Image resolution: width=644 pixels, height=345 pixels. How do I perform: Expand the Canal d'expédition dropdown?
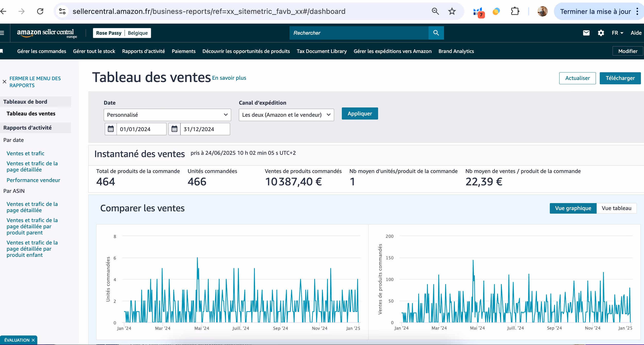pos(286,115)
